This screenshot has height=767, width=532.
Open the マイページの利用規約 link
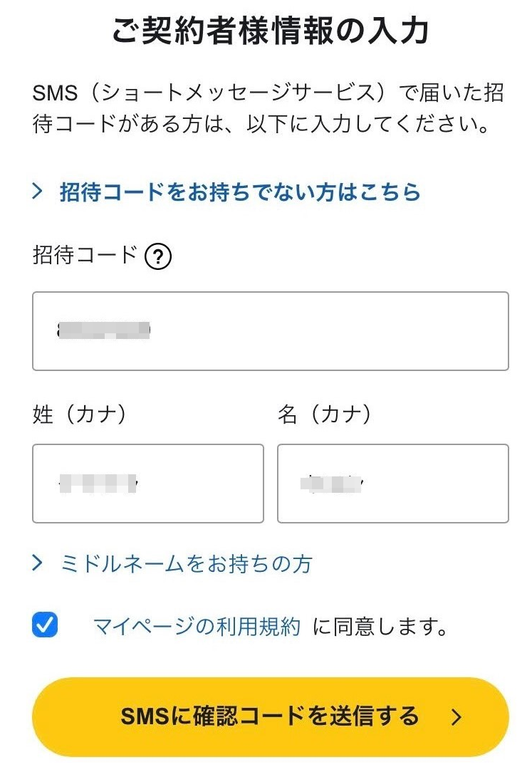[x=197, y=627]
